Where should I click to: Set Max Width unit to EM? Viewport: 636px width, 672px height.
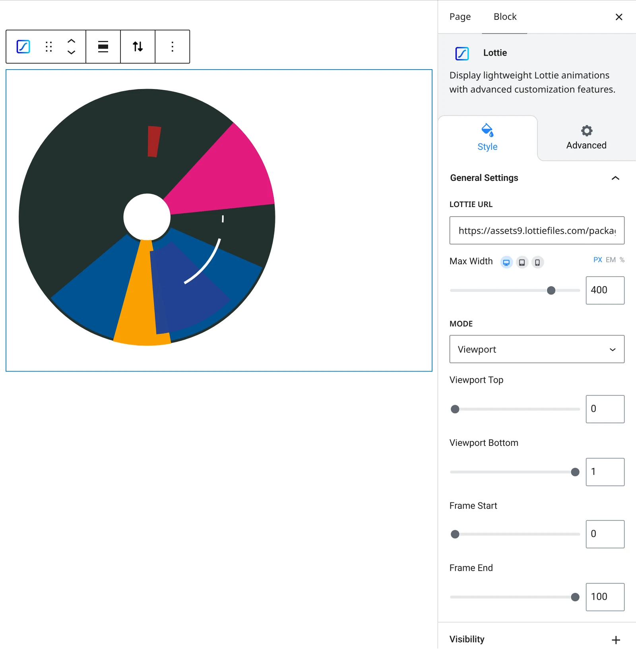click(611, 260)
